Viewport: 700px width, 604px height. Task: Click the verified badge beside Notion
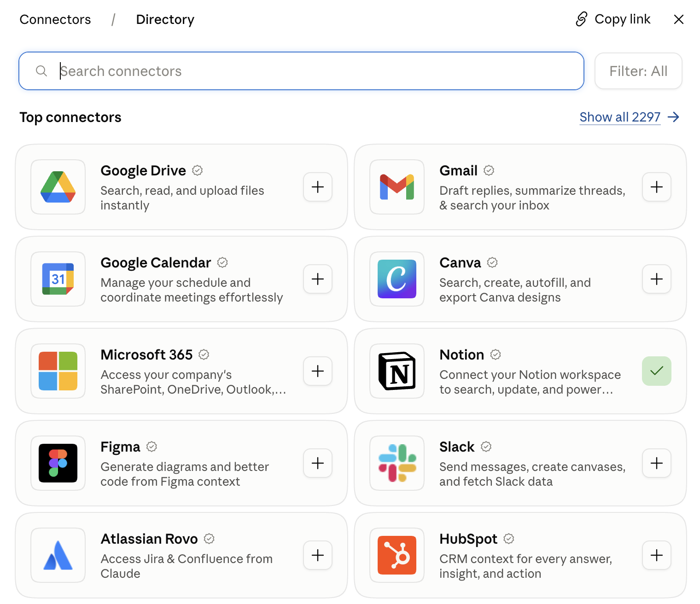point(496,354)
